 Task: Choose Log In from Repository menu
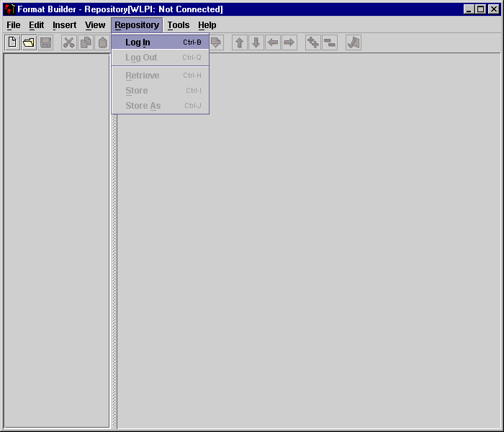161,42
